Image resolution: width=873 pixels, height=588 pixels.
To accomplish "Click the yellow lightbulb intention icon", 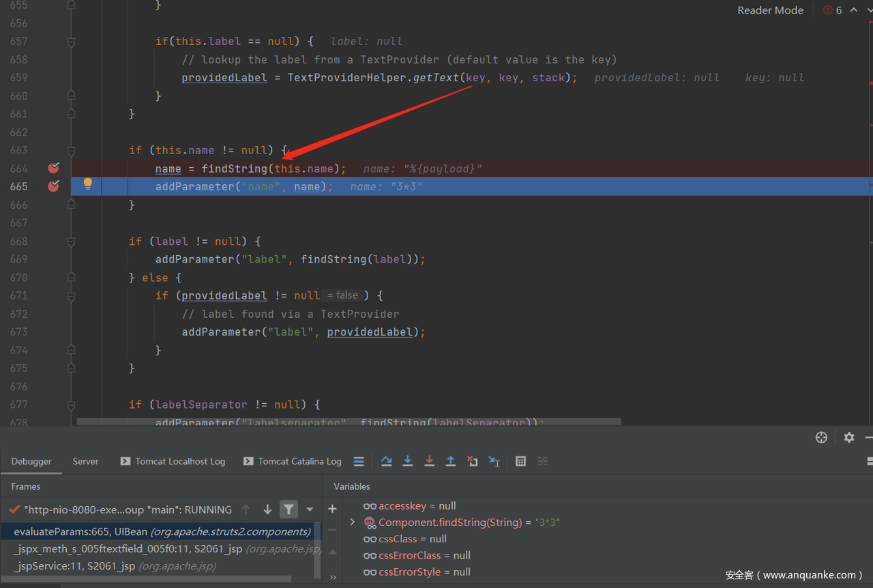I will click(x=87, y=183).
